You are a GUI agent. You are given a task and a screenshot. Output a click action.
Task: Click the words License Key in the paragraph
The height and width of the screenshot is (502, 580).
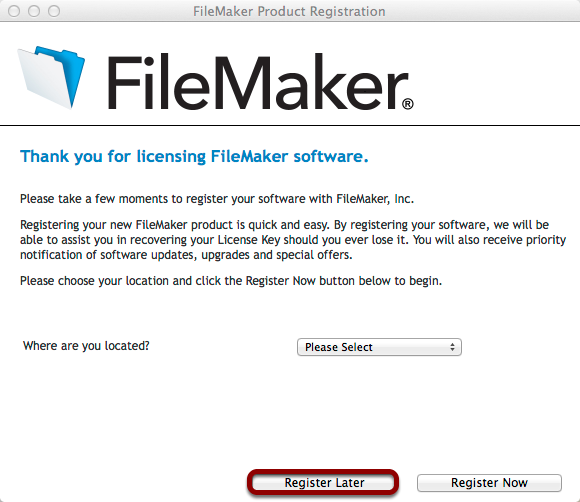click(249, 240)
